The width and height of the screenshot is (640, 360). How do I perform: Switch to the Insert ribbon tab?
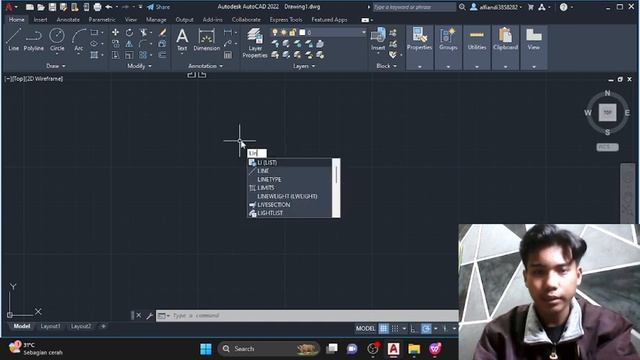pyautogui.click(x=40, y=20)
